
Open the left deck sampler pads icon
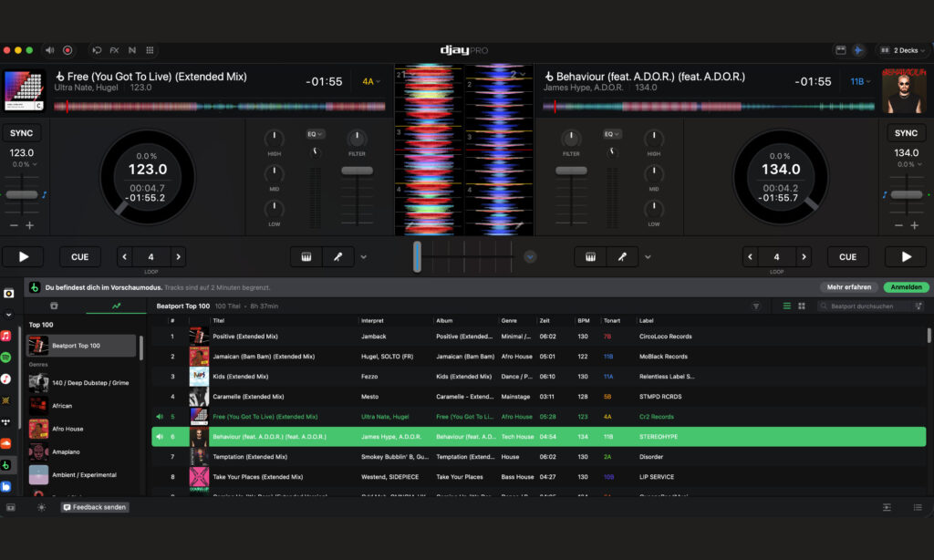306,257
